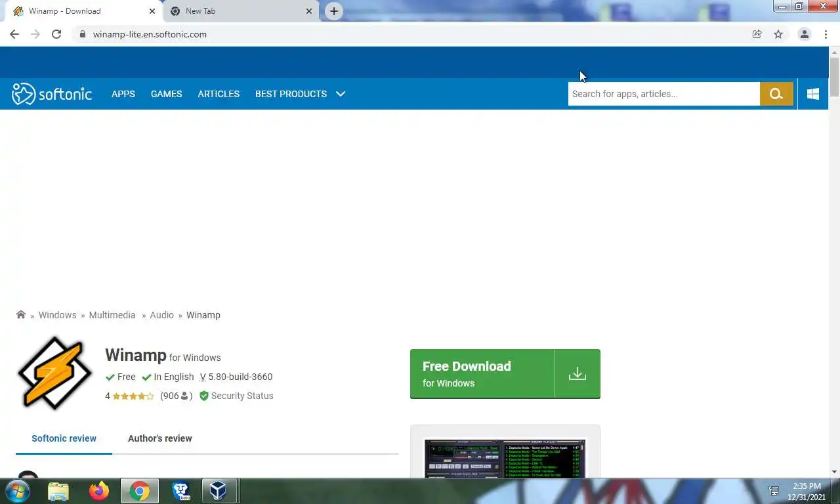Expand the Best Products dropdown chevron
Screen dimensions: 840x504
[x=341, y=94]
